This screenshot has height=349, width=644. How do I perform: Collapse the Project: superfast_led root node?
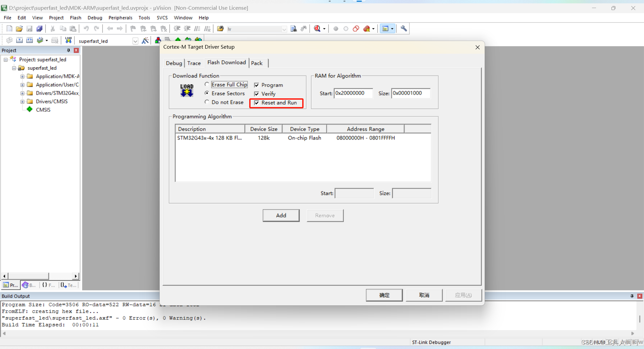pyautogui.click(x=6, y=60)
